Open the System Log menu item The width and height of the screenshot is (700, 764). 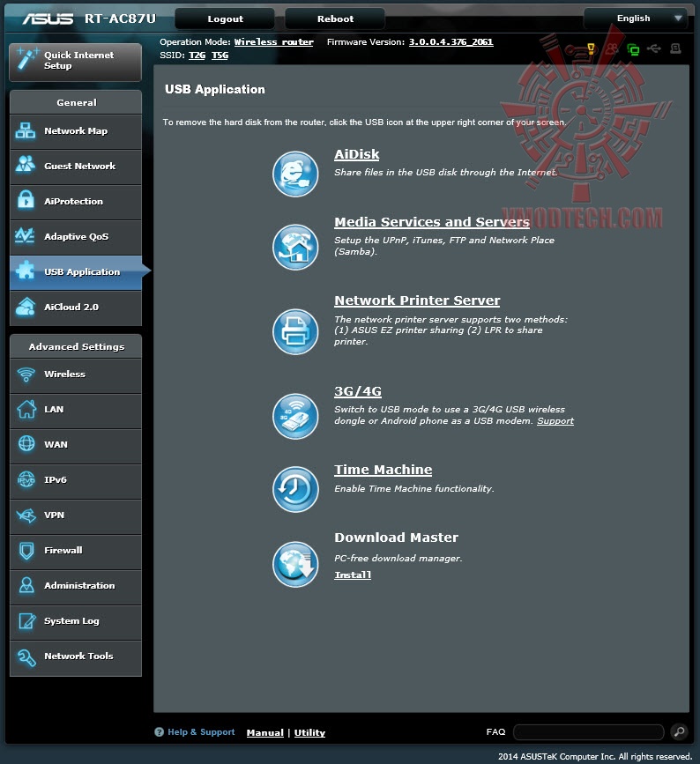click(x=76, y=621)
